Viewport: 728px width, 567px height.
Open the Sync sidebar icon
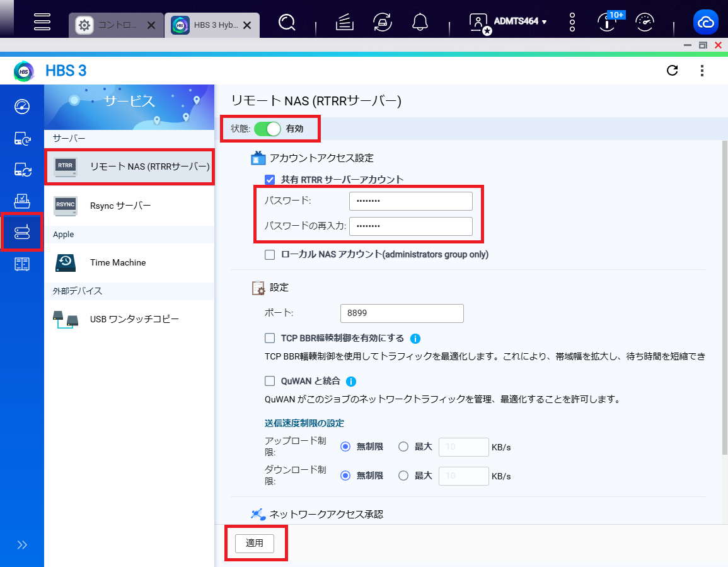pos(22,170)
